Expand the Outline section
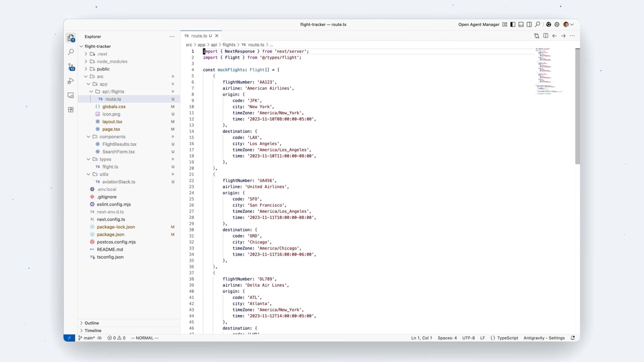Viewport: 644px width, 362px height. click(x=92, y=323)
